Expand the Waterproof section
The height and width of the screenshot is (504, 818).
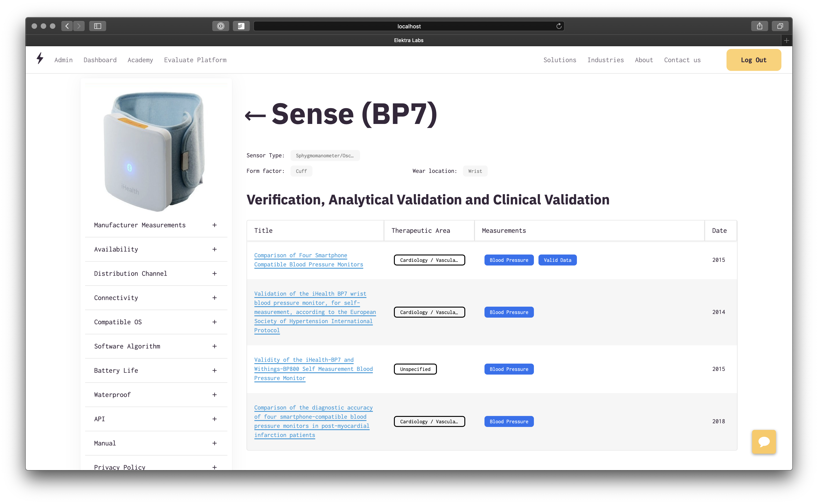(214, 395)
